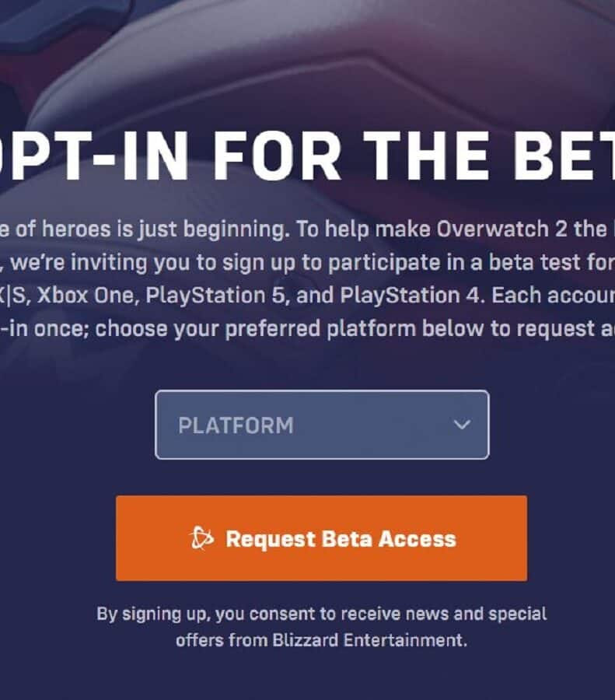Click 'By signing up, you consent' notice
The image size is (615, 700).
[x=206, y=614]
